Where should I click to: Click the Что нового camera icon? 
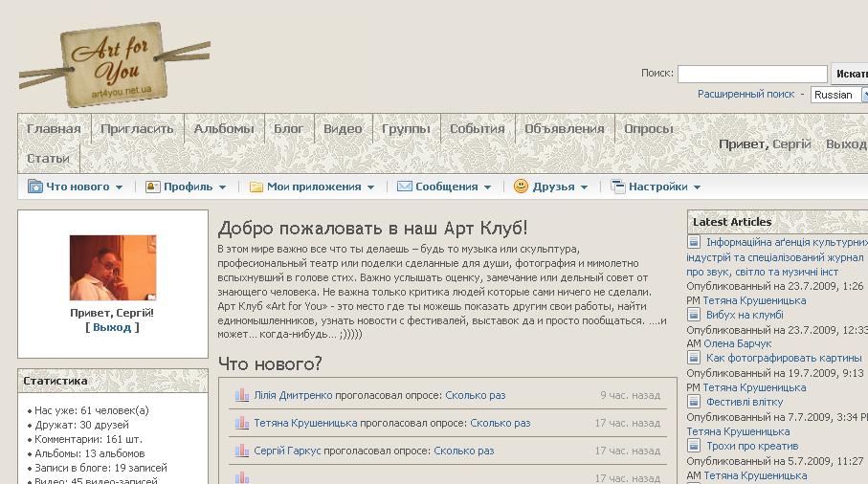[x=35, y=187]
